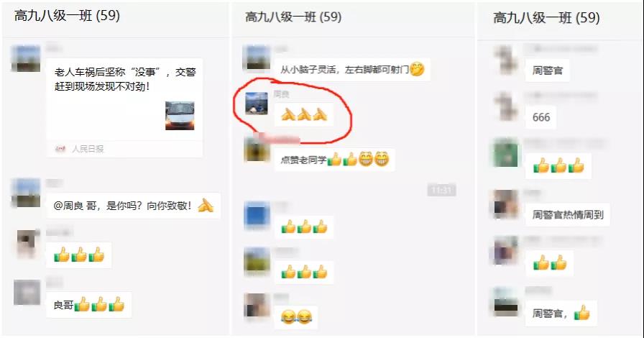This screenshot has height=338, width=644.
Task: Click the @周良 mention message bubble
Action: 134,205
